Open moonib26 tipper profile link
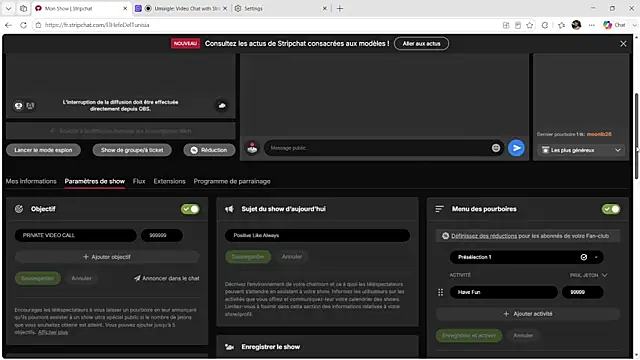This screenshot has width=640, height=360. coord(599,134)
